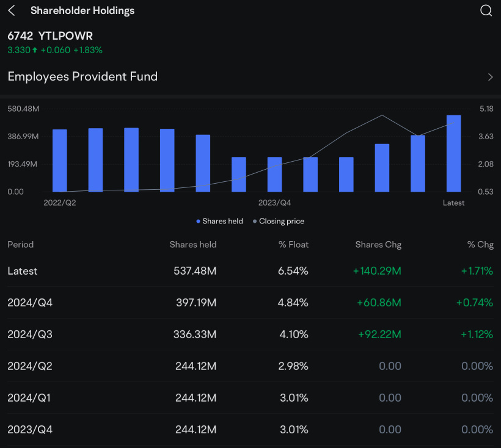Click the 397.19M shares held value
This screenshot has height=448, width=501.
[x=196, y=303]
